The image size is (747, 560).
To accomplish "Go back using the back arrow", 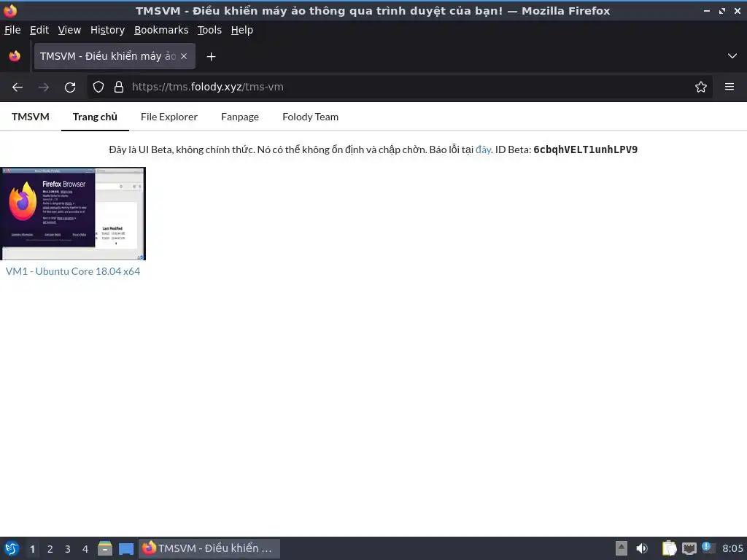I will [18, 87].
